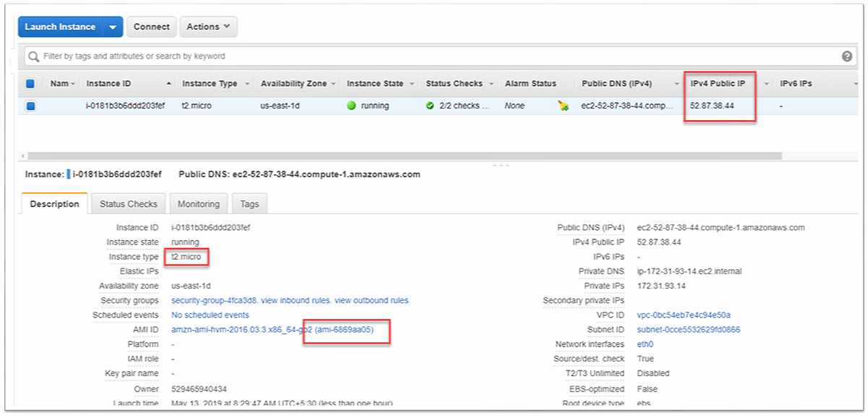
Task: Click the help question mark icon
Action: coord(847,56)
